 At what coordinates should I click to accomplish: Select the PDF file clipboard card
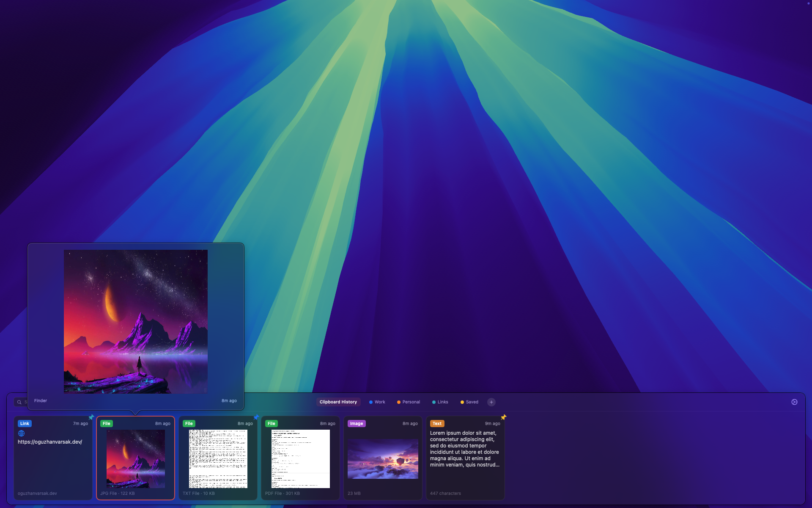tap(300, 458)
